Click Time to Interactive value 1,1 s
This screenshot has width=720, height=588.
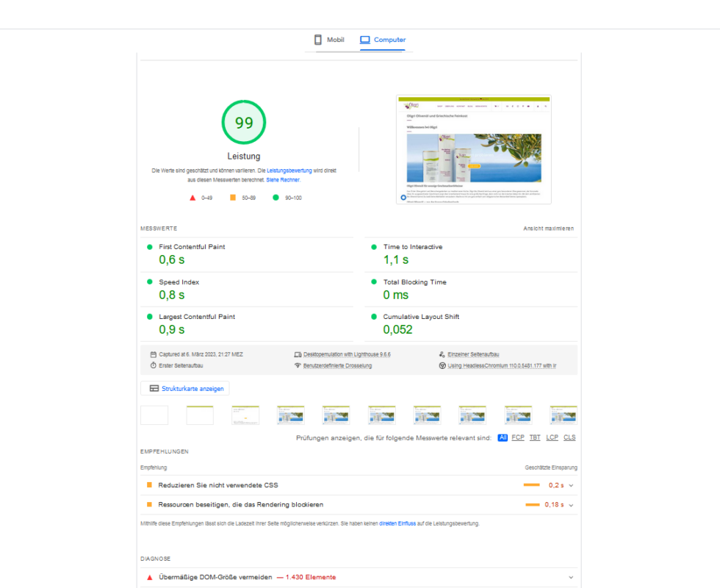click(396, 260)
